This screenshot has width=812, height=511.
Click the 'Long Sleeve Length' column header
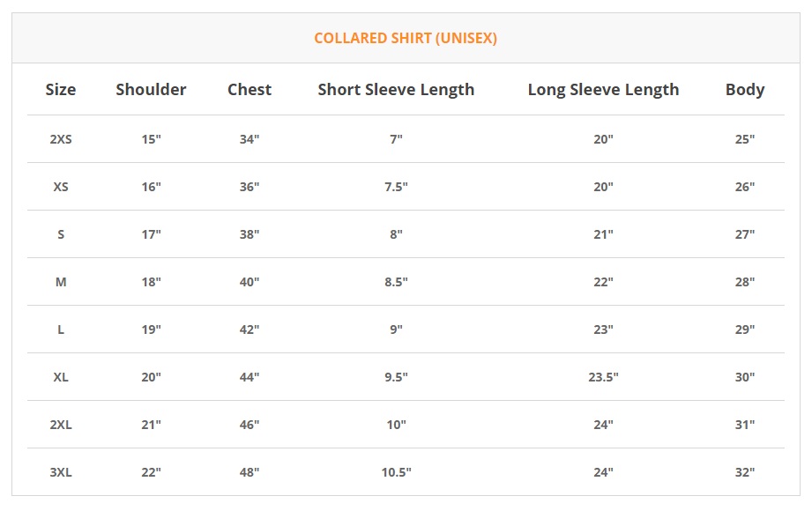pos(603,90)
